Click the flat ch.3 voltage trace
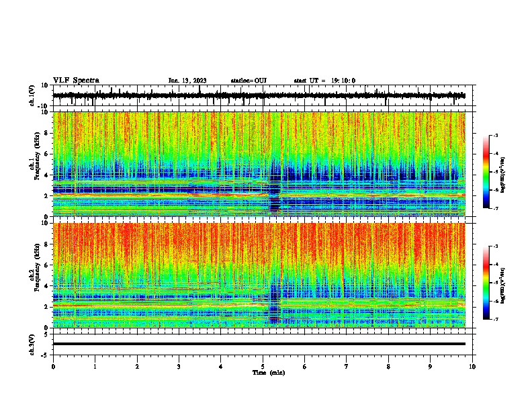 coord(259,344)
